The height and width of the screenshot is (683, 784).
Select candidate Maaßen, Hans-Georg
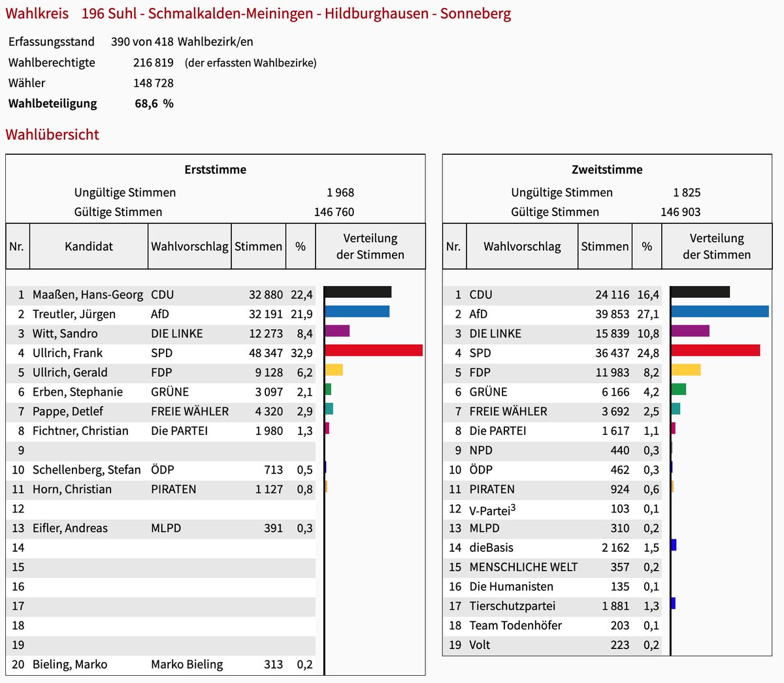pyautogui.click(x=88, y=294)
